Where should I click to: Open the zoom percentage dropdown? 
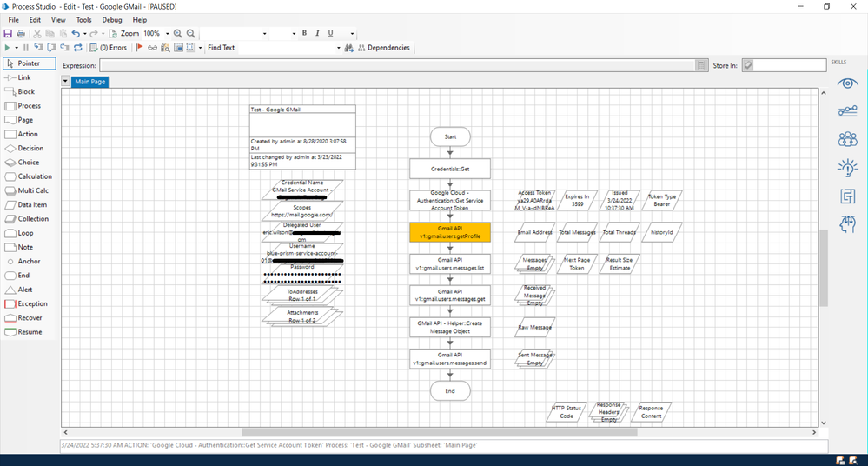(167, 33)
